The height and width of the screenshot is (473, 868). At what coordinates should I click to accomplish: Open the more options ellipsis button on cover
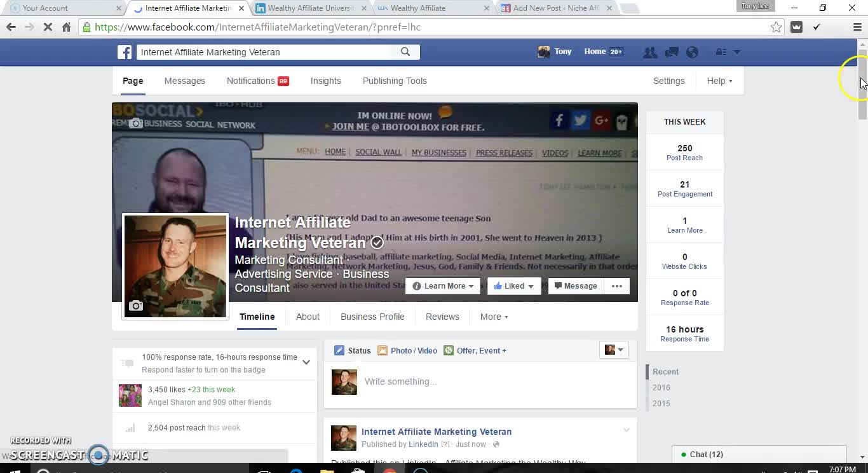(617, 286)
